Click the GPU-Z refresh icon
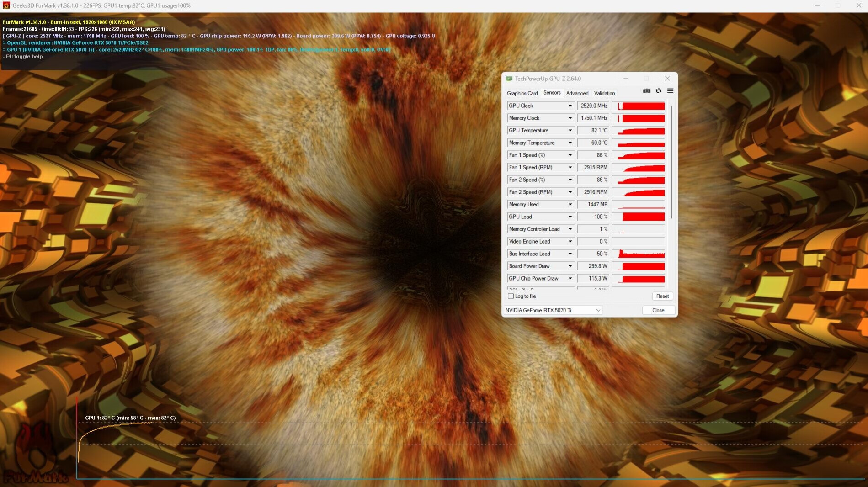The height and width of the screenshot is (487, 868). [658, 91]
